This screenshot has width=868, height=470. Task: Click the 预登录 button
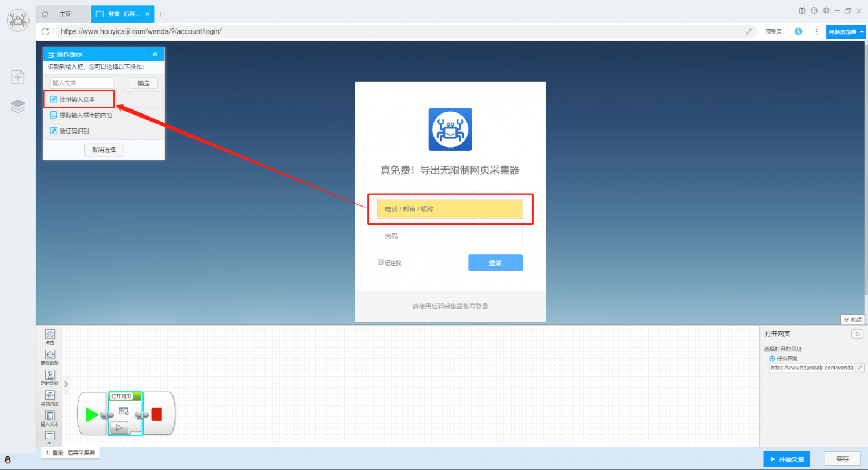[x=774, y=32]
